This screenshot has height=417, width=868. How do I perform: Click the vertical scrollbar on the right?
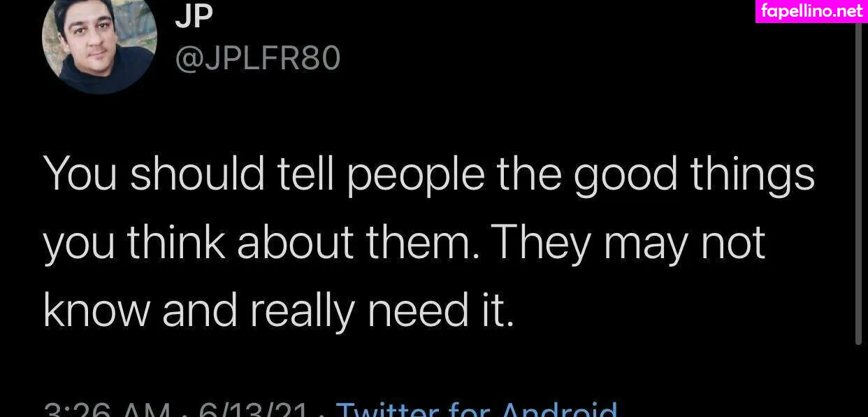click(858, 183)
